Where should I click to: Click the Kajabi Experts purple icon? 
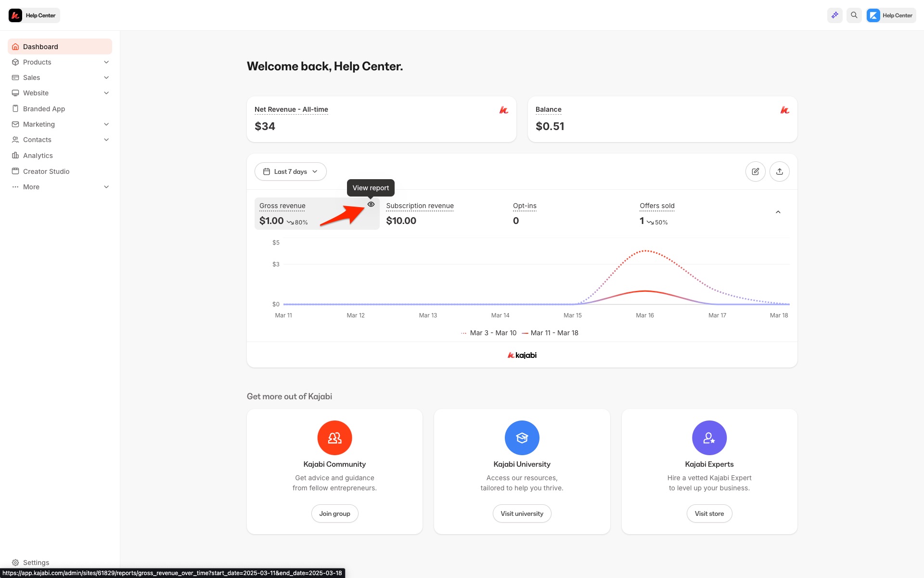tap(709, 437)
